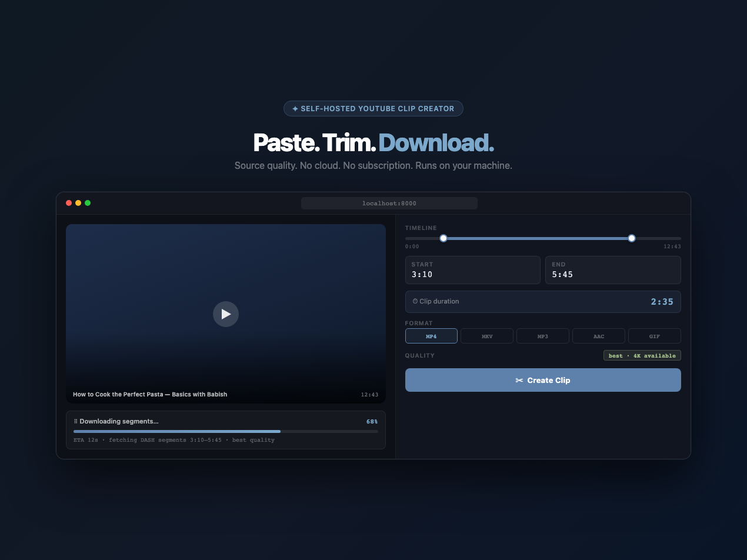Click the TIMELINE section label
Viewport: 747px width, 560px height.
click(421, 228)
